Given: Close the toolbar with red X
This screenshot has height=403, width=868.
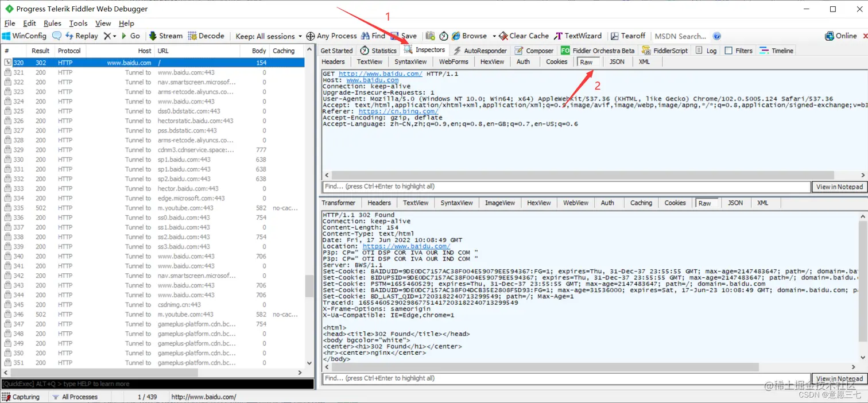Looking at the screenshot, I should (x=865, y=36).
